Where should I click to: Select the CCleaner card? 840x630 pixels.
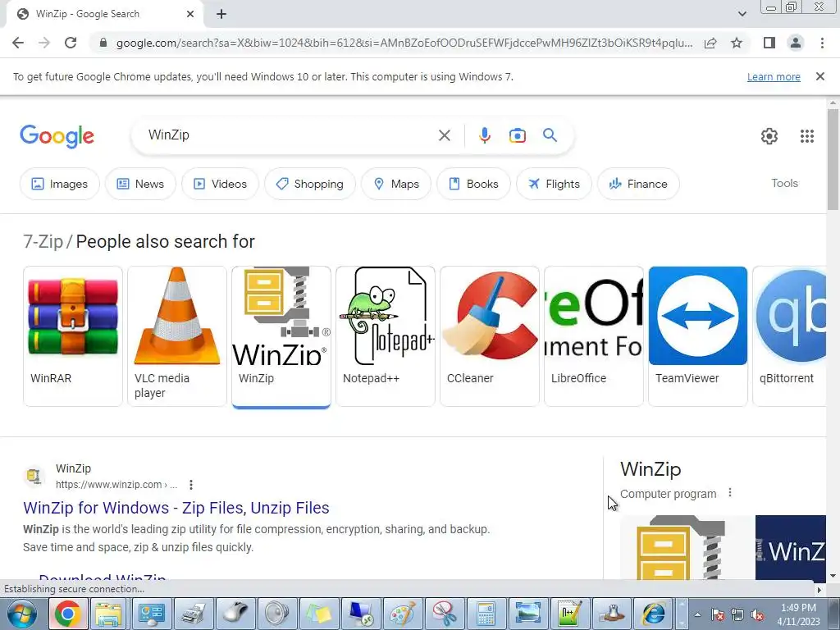[490, 336]
